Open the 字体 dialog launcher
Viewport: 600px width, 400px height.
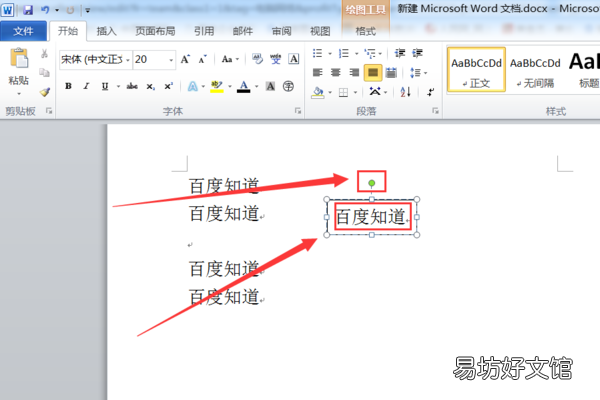point(298,111)
